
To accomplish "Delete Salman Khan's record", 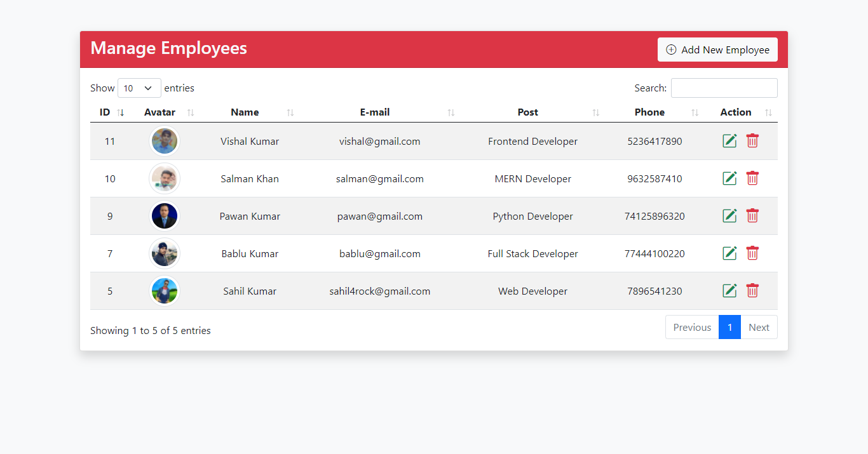I will pos(752,178).
